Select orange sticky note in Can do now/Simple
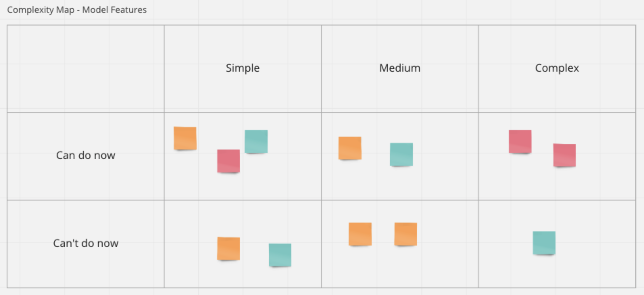This screenshot has width=644, height=295. pyautogui.click(x=185, y=138)
